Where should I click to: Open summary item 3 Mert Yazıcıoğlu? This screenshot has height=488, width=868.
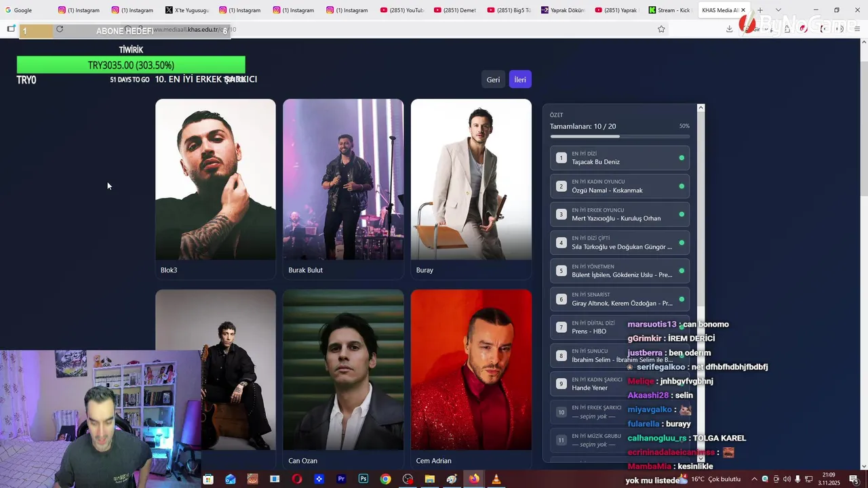point(620,214)
